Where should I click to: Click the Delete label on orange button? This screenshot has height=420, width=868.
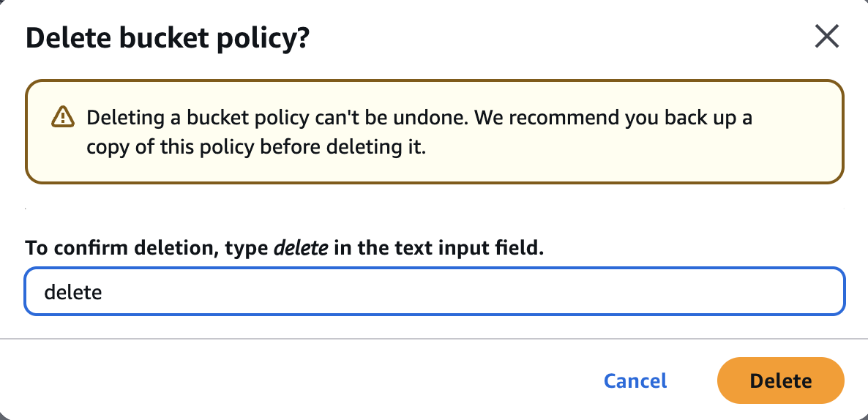click(780, 380)
